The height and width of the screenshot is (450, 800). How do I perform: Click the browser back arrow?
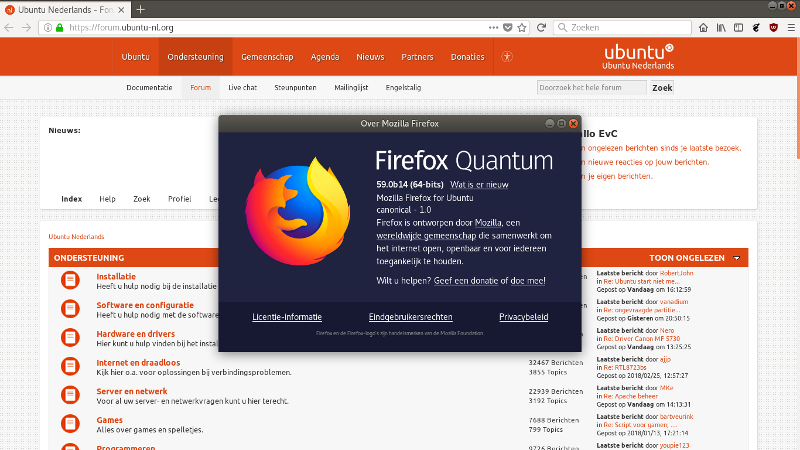(x=9, y=28)
